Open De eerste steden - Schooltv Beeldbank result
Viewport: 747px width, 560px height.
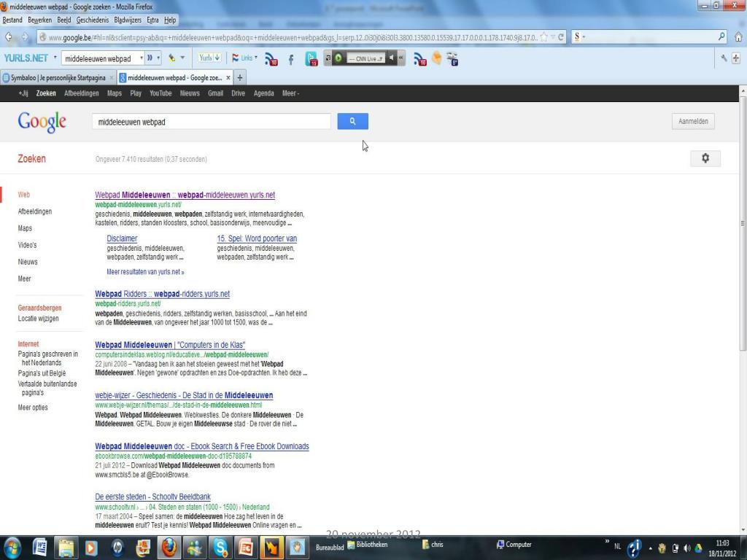152,497
